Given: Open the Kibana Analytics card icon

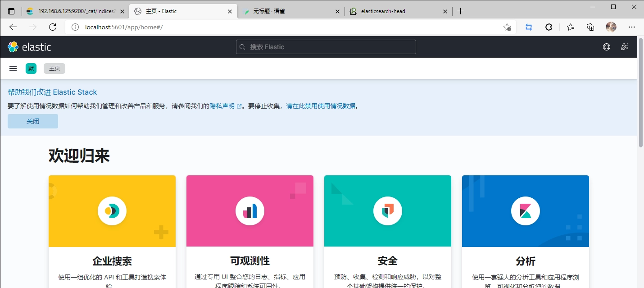Looking at the screenshot, I should point(525,210).
